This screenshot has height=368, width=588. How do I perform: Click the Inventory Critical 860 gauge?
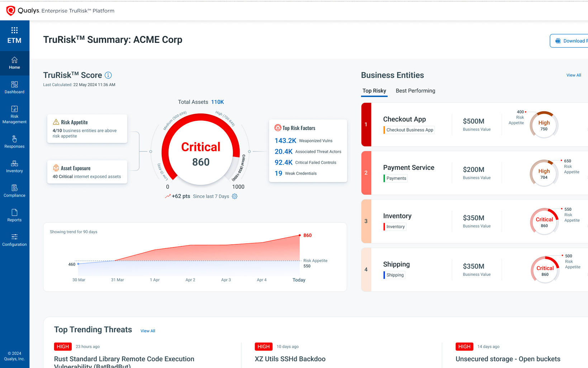coord(544,222)
